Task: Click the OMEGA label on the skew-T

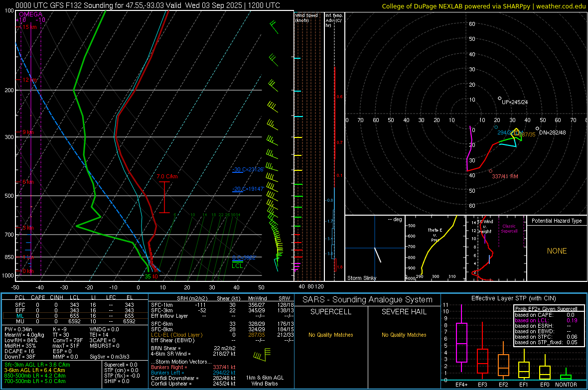Action: click(x=31, y=14)
